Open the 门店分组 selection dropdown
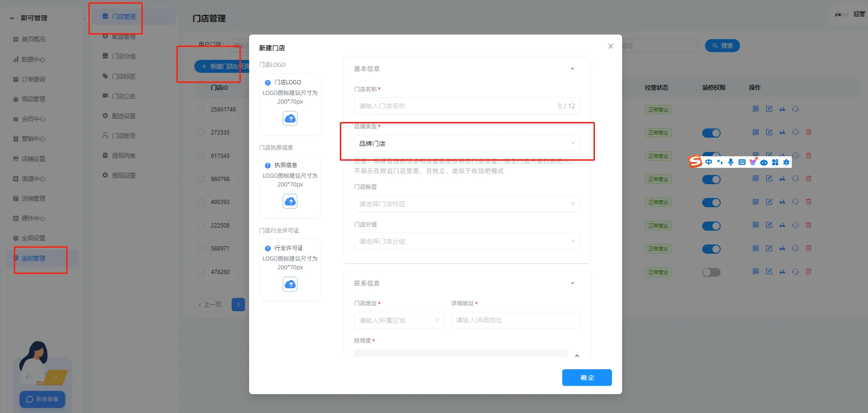The image size is (868, 413). click(467, 241)
